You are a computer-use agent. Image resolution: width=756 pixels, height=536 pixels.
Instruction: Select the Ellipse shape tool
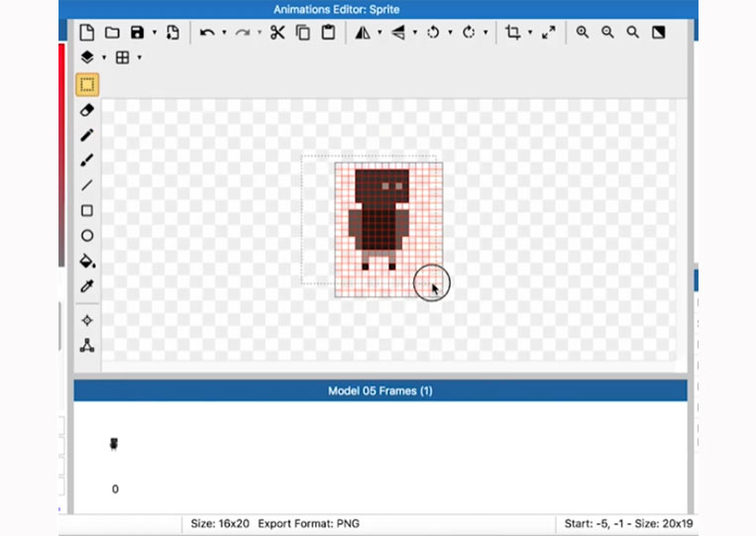coord(87,236)
